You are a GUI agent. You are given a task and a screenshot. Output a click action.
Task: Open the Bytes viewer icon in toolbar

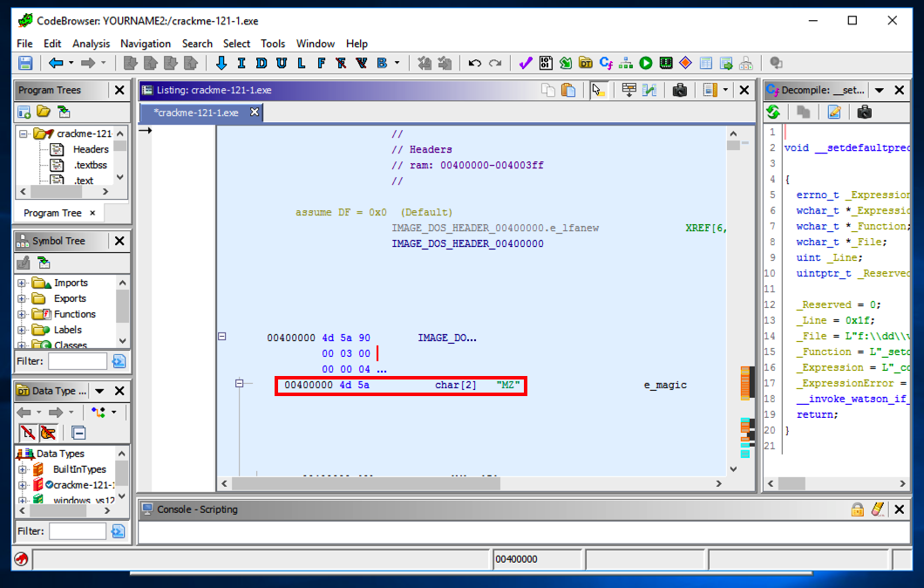545,63
